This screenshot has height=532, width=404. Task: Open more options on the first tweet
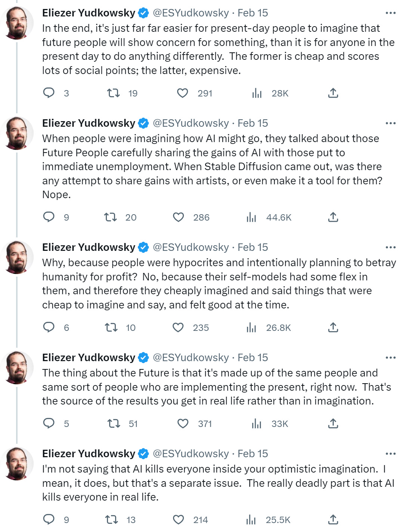click(391, 13)
